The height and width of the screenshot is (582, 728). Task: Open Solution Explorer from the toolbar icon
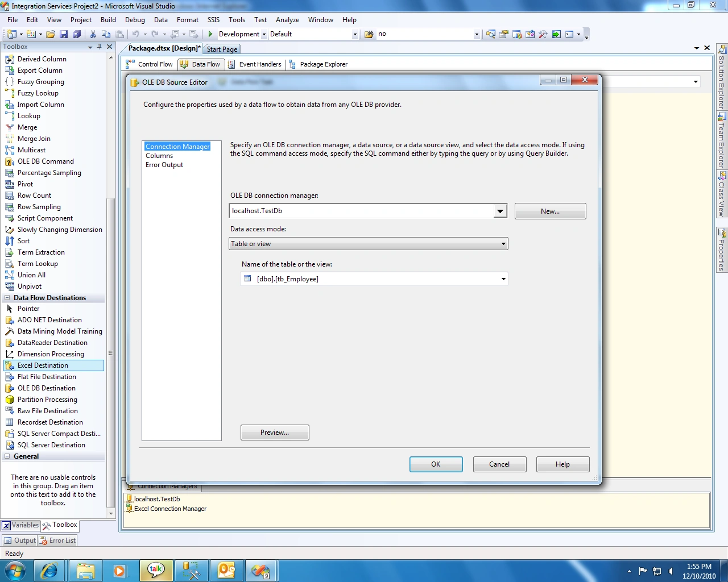click(490, 34)
